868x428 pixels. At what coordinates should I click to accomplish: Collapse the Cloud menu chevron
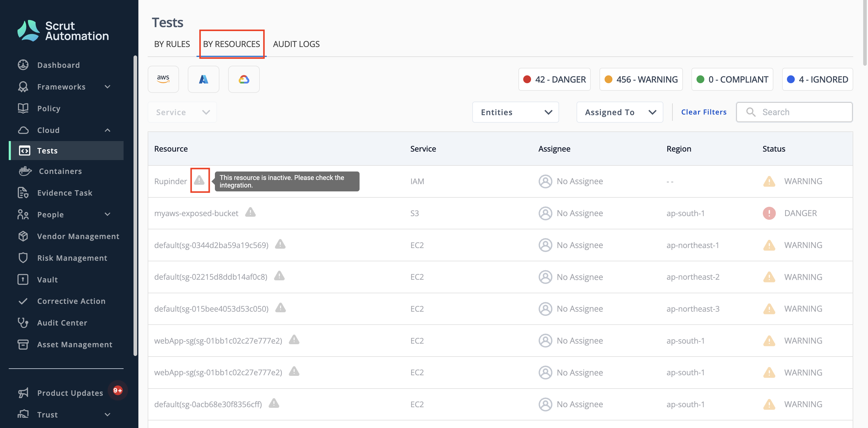(x=108, y=130)
